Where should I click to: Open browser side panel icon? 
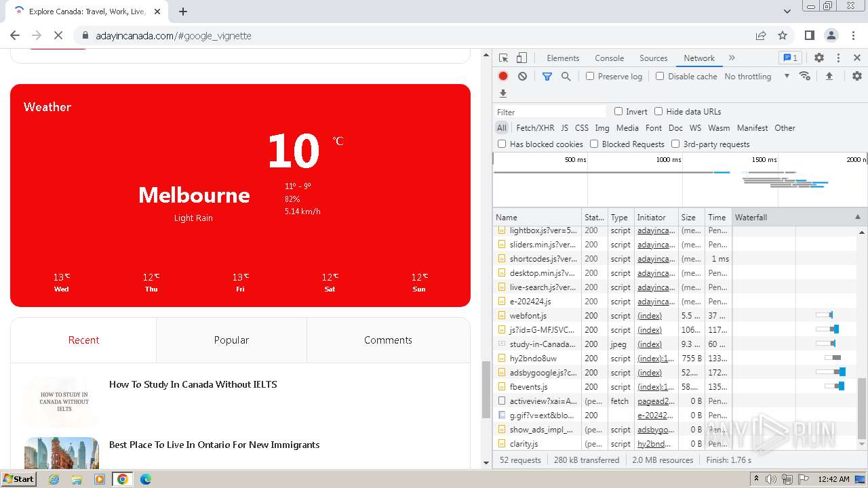pos(809,35)
